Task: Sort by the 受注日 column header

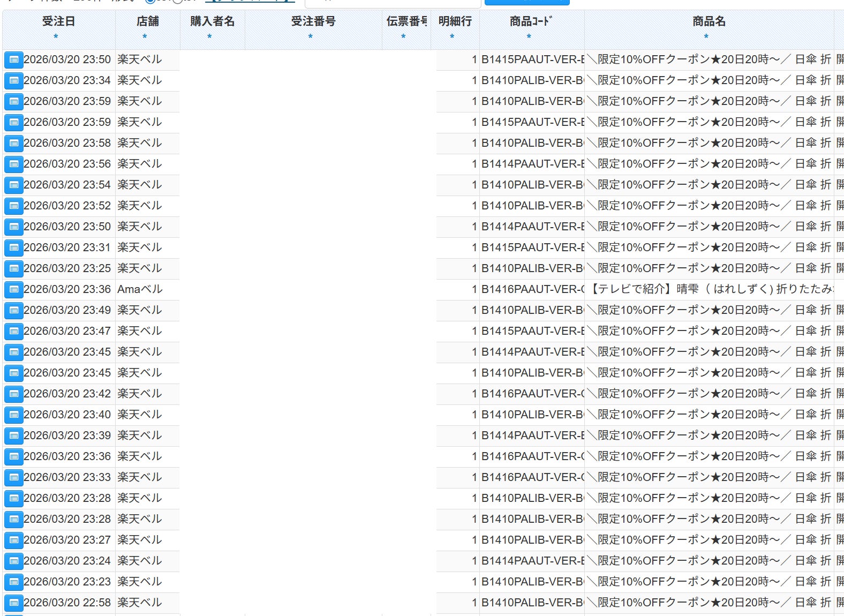Action: point(58,21)
